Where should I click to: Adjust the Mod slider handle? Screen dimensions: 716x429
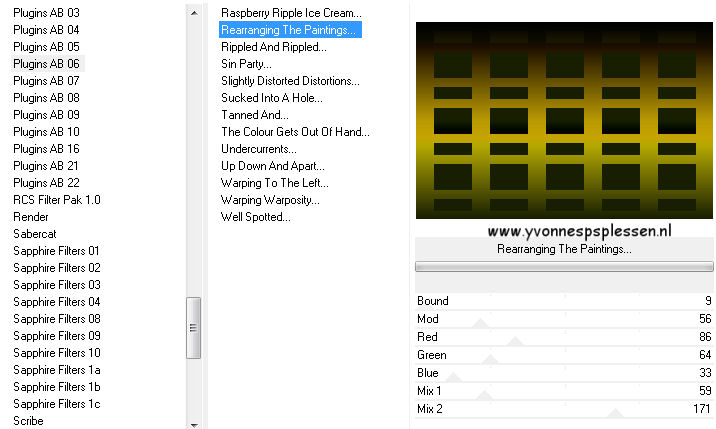point(480,324)
